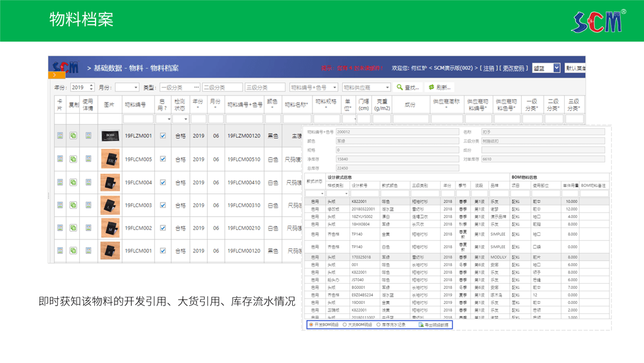Click copy icon for row 19FLCM002

pyautogui.click(x=73, y=227)
